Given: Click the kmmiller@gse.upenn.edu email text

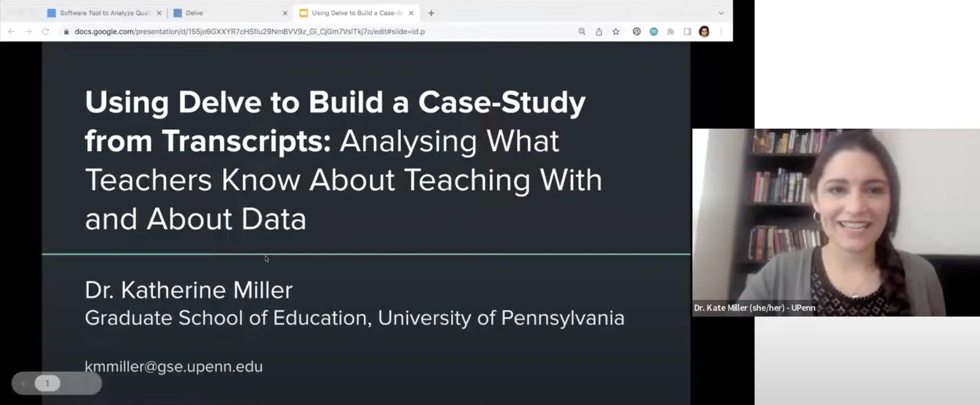Looking at the screenshot, I should [x=174, y=367].
